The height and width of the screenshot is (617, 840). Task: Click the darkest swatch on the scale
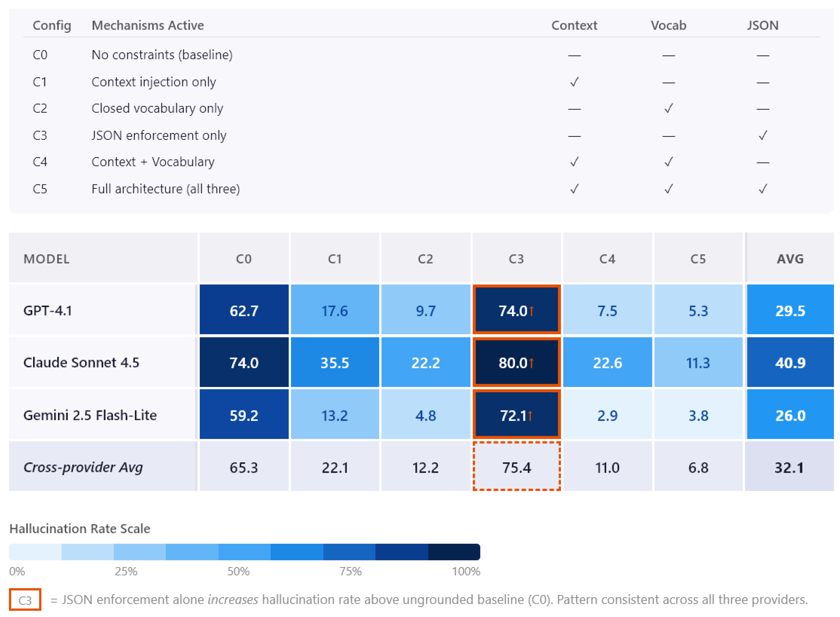pyautogui.click(x=453, y=552)
